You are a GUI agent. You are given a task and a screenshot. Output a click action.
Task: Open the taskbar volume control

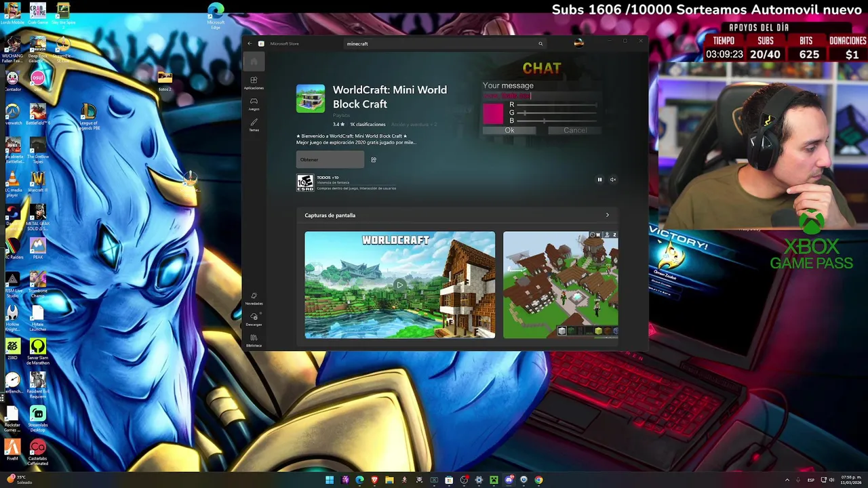click(x=831, y=480)
